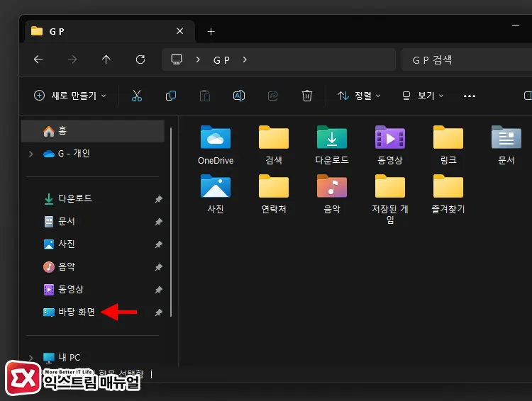Click the Share icon in toolbar
532x401 pixels.
(x=273, y=96)
